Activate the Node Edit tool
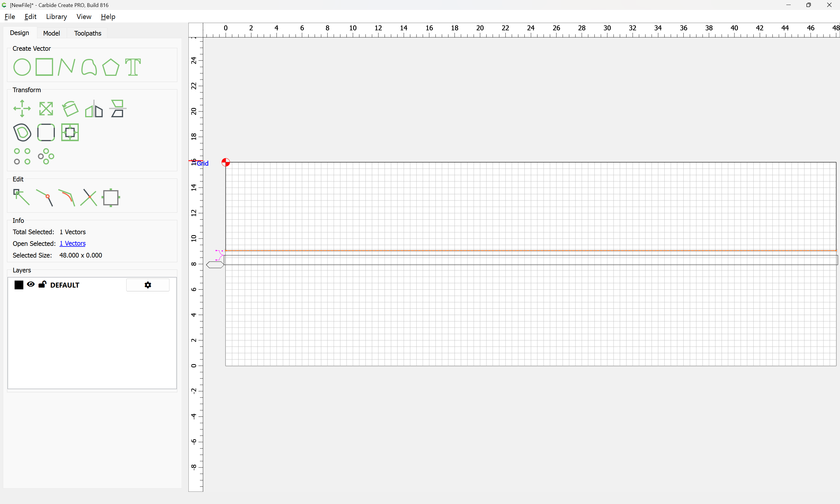 point(21,197)
